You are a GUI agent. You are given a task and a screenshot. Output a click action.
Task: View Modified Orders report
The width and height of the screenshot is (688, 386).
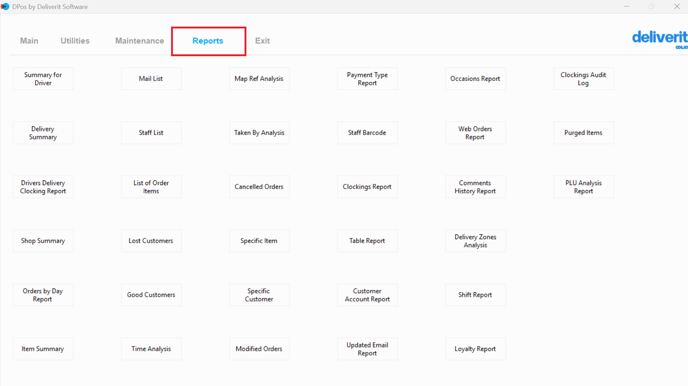(x=259, y=349)
